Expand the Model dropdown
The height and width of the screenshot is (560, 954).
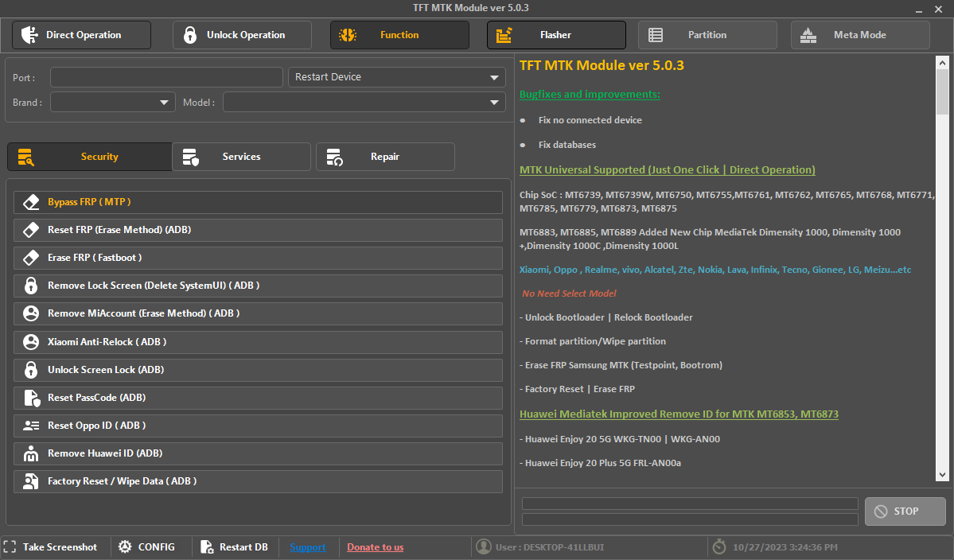click(364, 102)
